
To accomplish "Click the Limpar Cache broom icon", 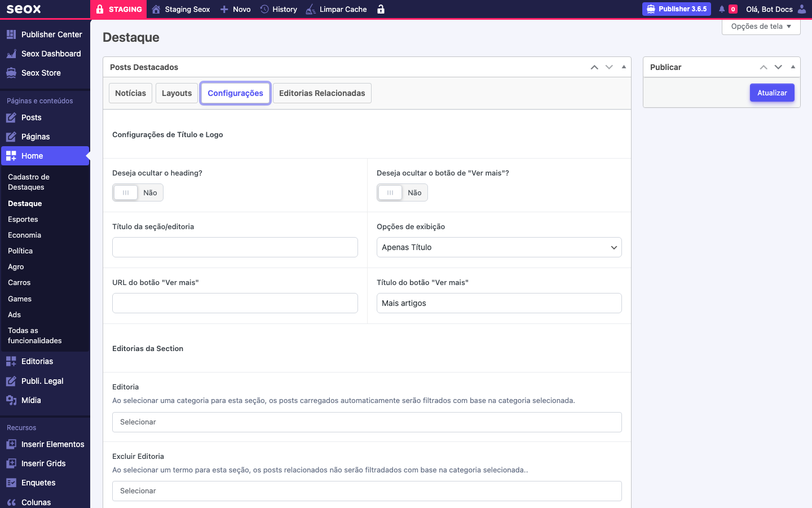I will pos(311,9).
